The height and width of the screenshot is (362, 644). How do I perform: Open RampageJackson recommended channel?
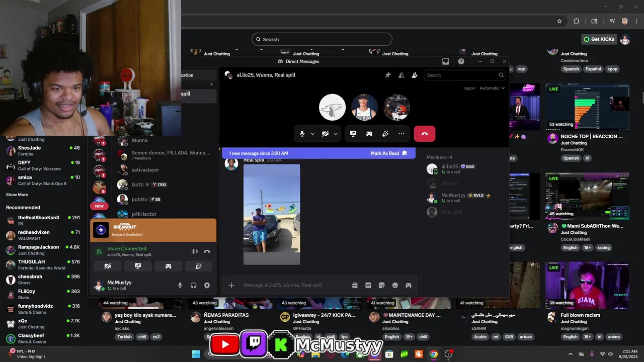[43, 250]
